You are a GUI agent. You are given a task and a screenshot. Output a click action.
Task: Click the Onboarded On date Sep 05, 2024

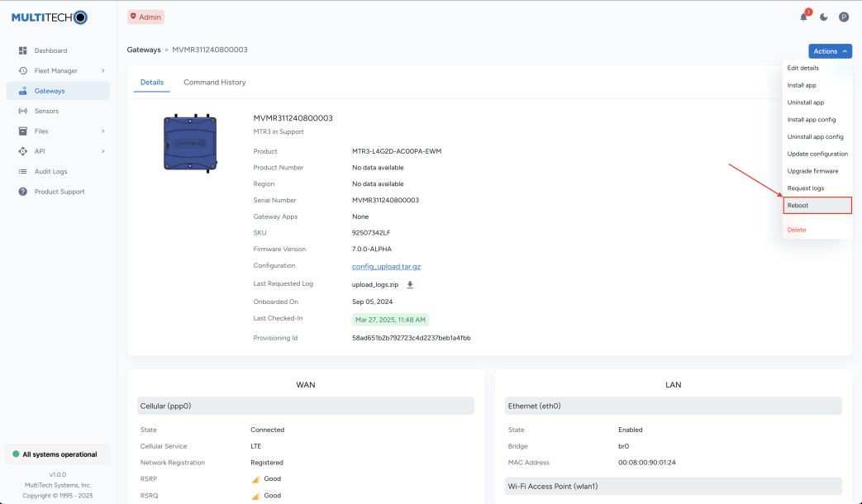click(x=372, y=302)
